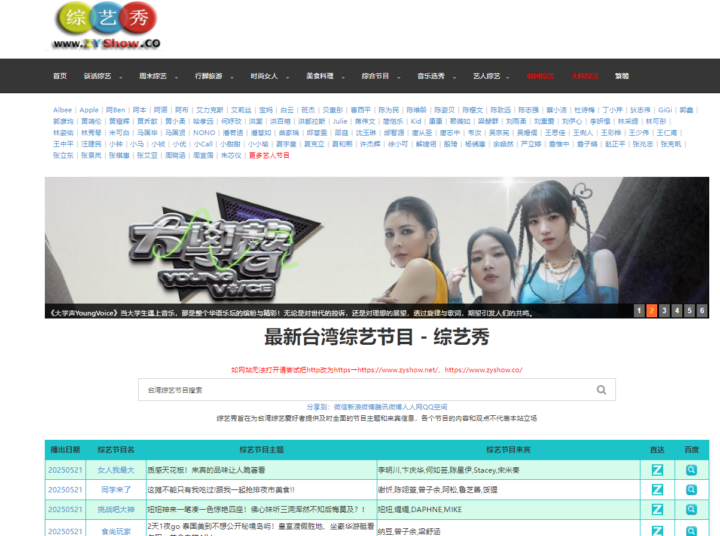The image size is (720, 536).
Task: Click the Baidu search icon for 挑战吧大神
Action: [x=691, y=510]
